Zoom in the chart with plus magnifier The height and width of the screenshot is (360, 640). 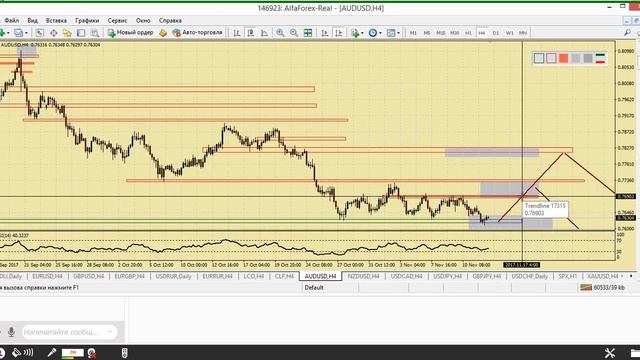pos(280,33)
